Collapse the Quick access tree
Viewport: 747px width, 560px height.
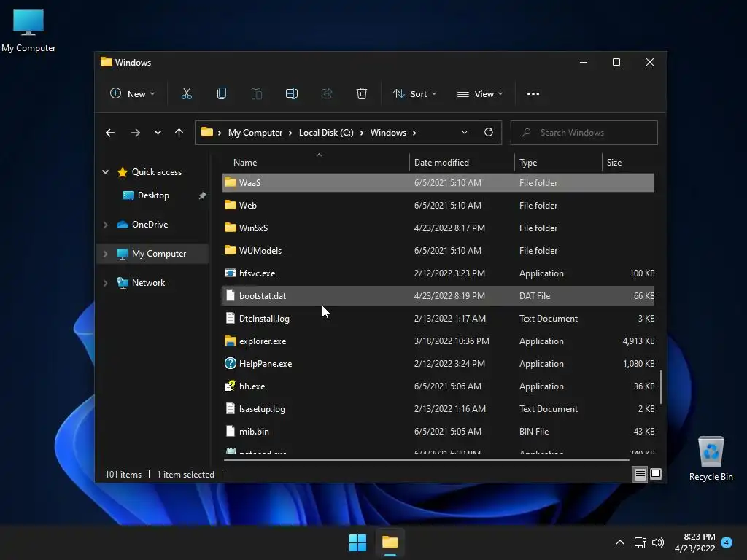[x=105, y=172]
